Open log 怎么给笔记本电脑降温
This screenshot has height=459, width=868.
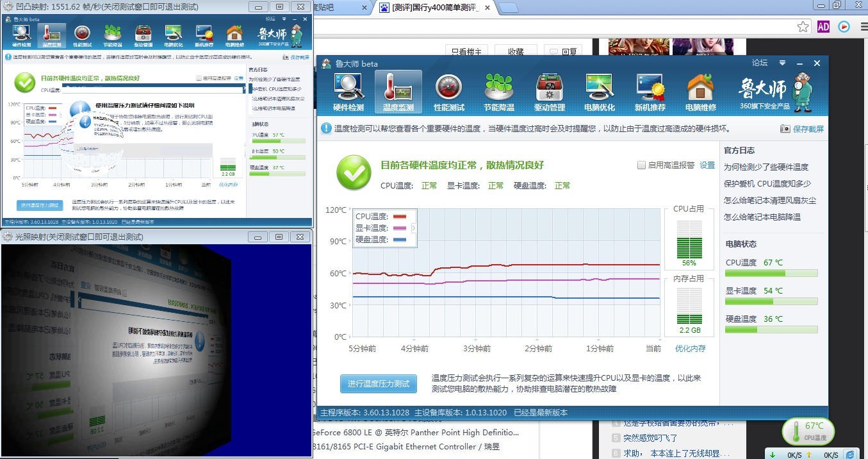[x=762, y=217]
